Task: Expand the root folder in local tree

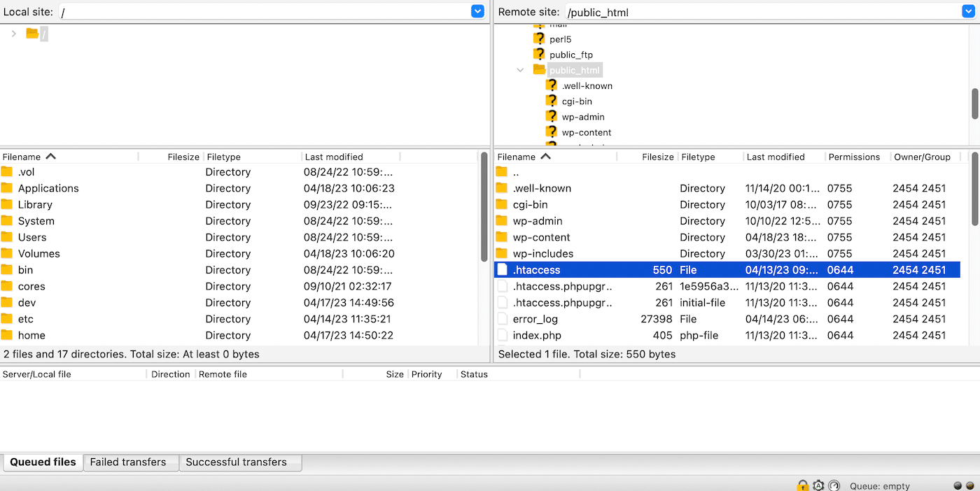Action: [x=13, y=32]
